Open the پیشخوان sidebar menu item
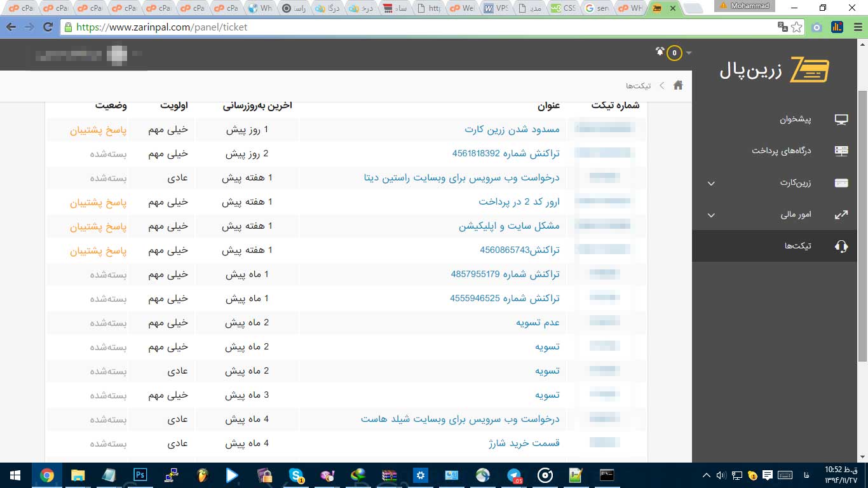 pyautogui.click(x=796, y=119)
